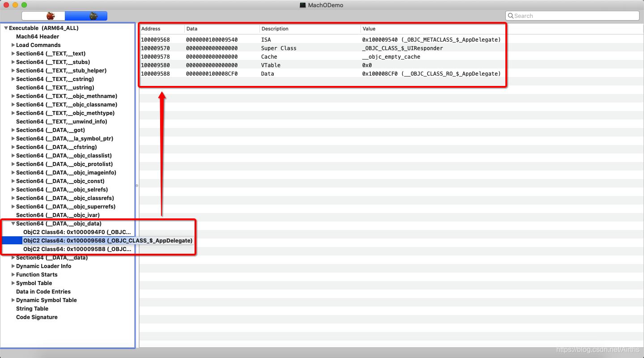This screenshot has height=358, width=644.
Task: Focus the Search field
Action: point(572,16)
